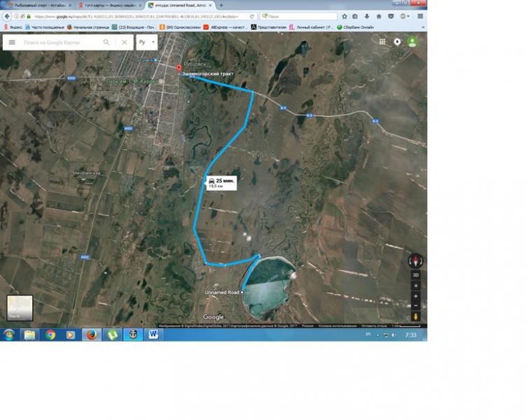Click the magnifier icon in Maps search box
526x420 pixels.
click(106, 42)
